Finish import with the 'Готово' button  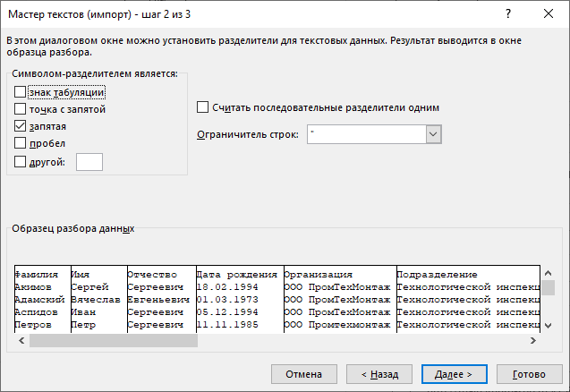point(529,373)
